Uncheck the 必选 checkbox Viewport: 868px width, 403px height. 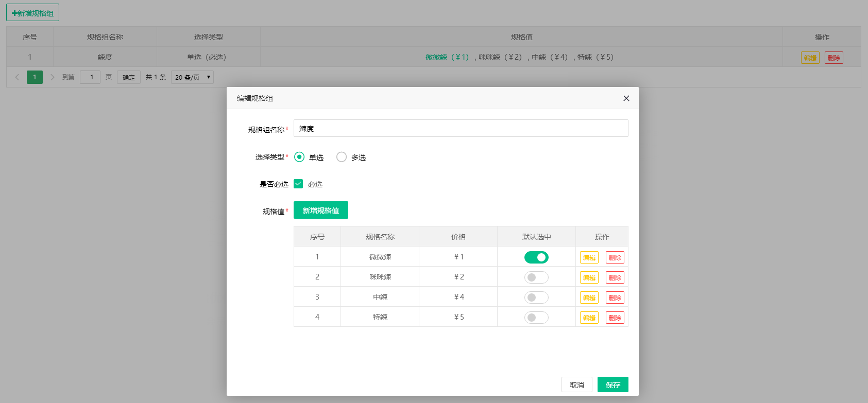[298, 184]
